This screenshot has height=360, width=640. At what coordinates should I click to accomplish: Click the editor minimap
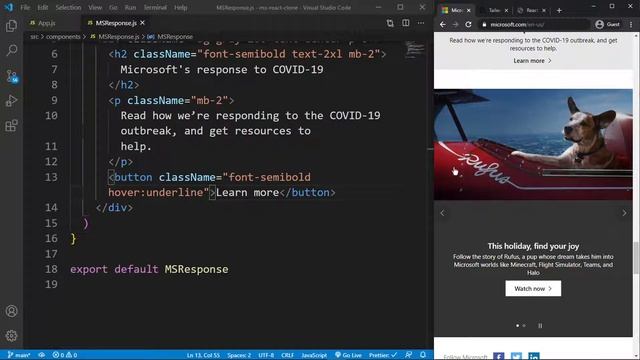pyautogui.click(x=415, y=49)
